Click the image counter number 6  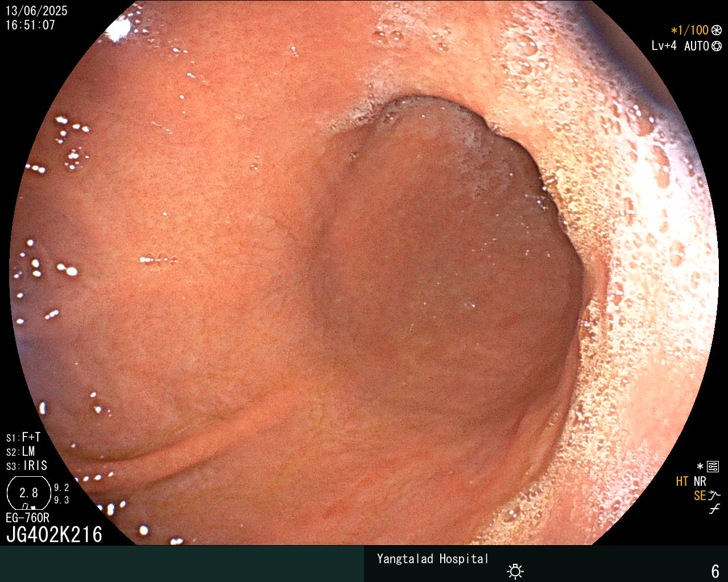point(715,571)
